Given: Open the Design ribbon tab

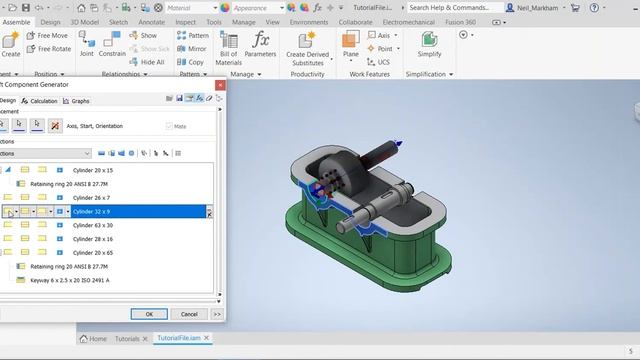Looking at the screenshot, I should [x=50, y=22].
